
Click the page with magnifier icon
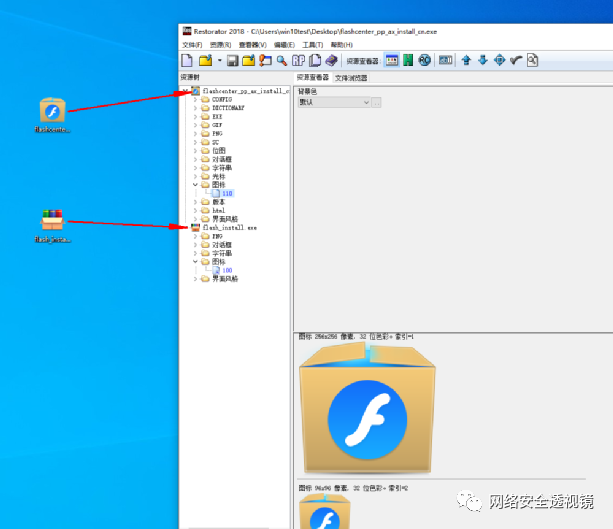point(532,61)
